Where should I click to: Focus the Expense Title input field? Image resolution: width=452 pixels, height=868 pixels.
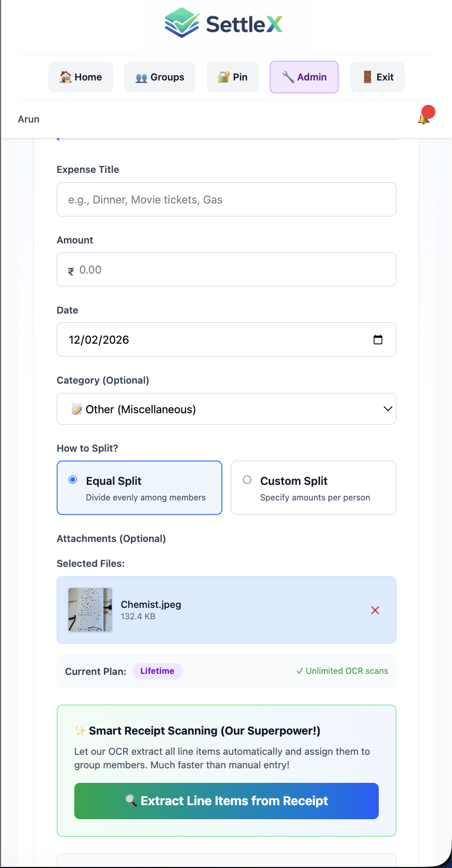[x=227, y=199]
